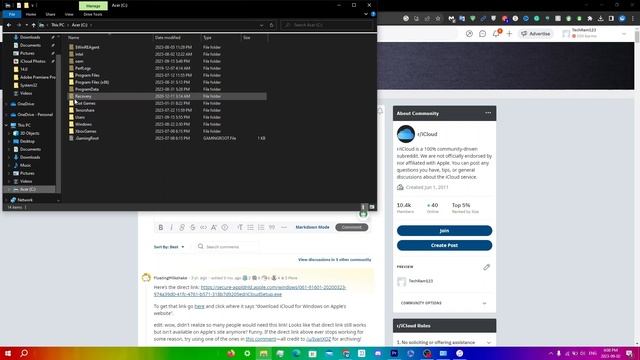This screenshot has height=360, width=640.
Task: Click Back arrow in File Explorer
Action: pyautogui.click(x=9, y=25)
